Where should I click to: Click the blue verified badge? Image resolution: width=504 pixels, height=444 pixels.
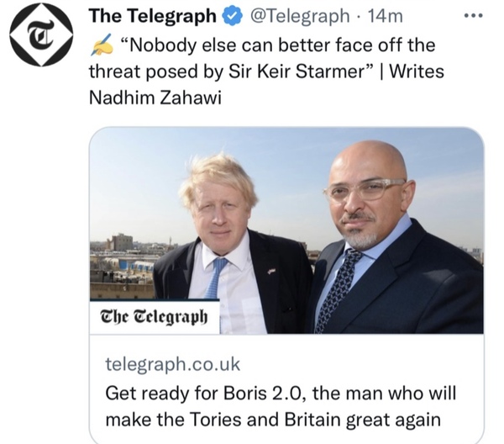pyautogui.click(x=233, y=17)
